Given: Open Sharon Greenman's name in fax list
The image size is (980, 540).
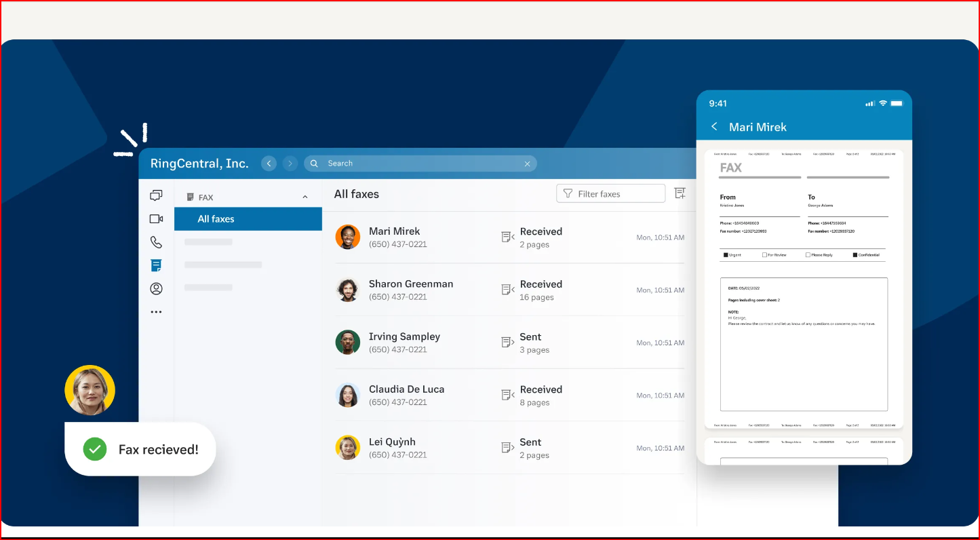Looking at the screenshot, I should [411, 284].
